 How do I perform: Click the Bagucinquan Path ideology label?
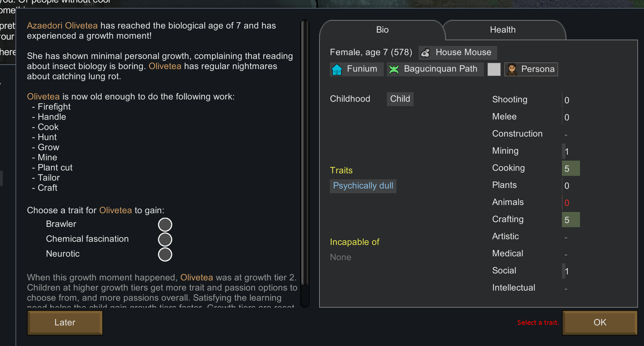tap(440, 69)
